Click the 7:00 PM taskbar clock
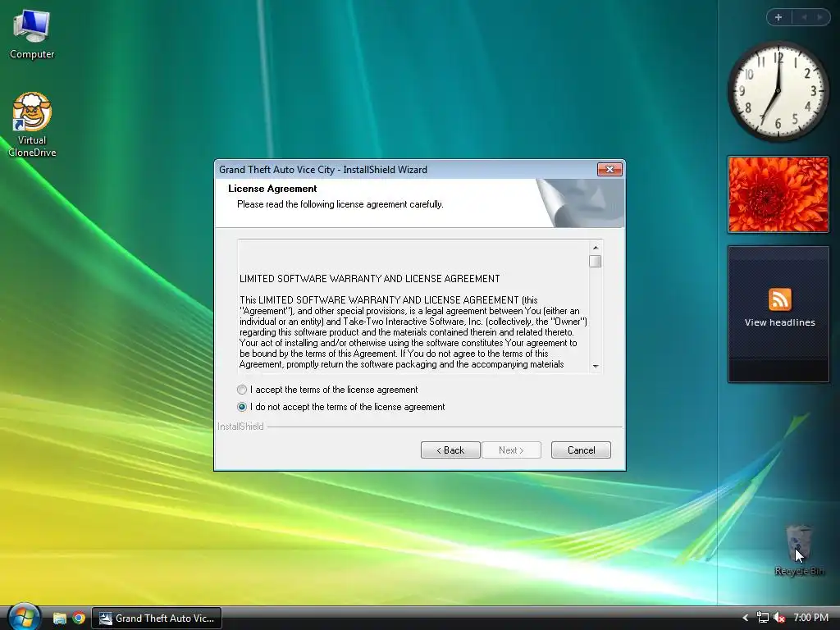The width and height of the screenshot is (840, 630). click(810, 618)
